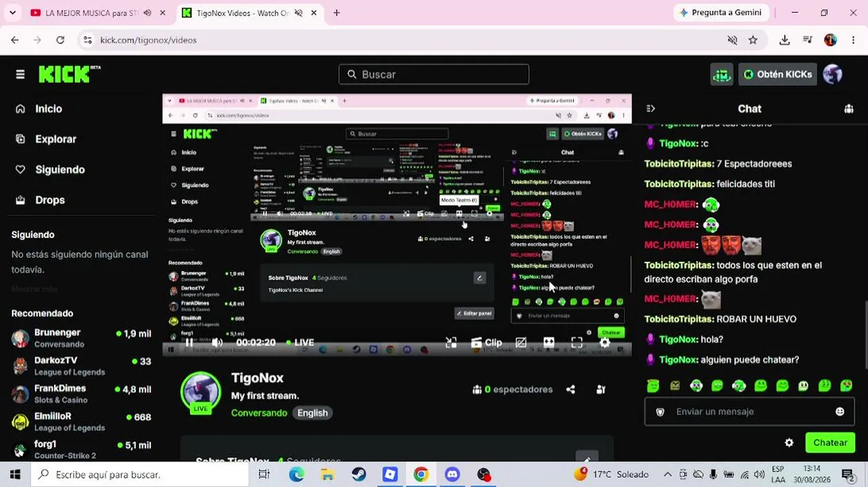
Task: Open Chrome downloads
Action: pyautogui.click(x=785, y=41)
